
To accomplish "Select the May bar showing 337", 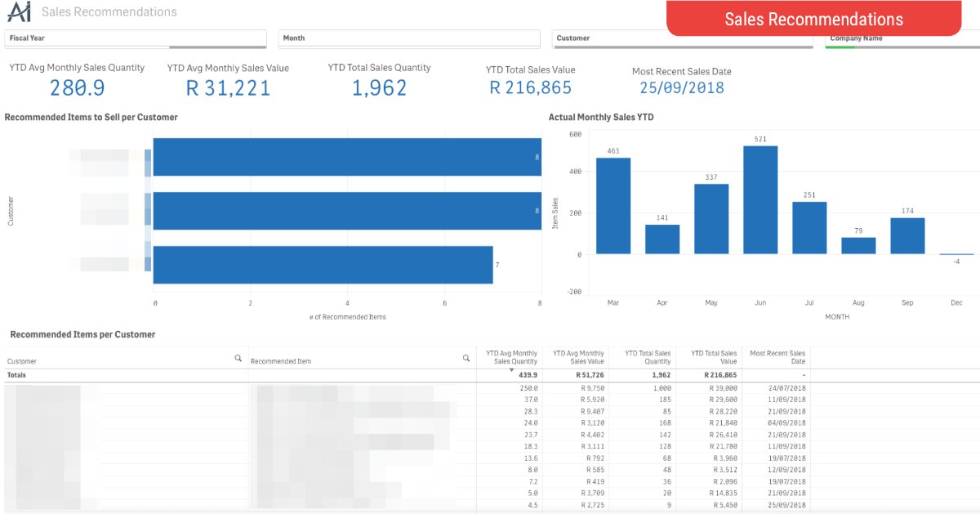I will coord(711,219).
